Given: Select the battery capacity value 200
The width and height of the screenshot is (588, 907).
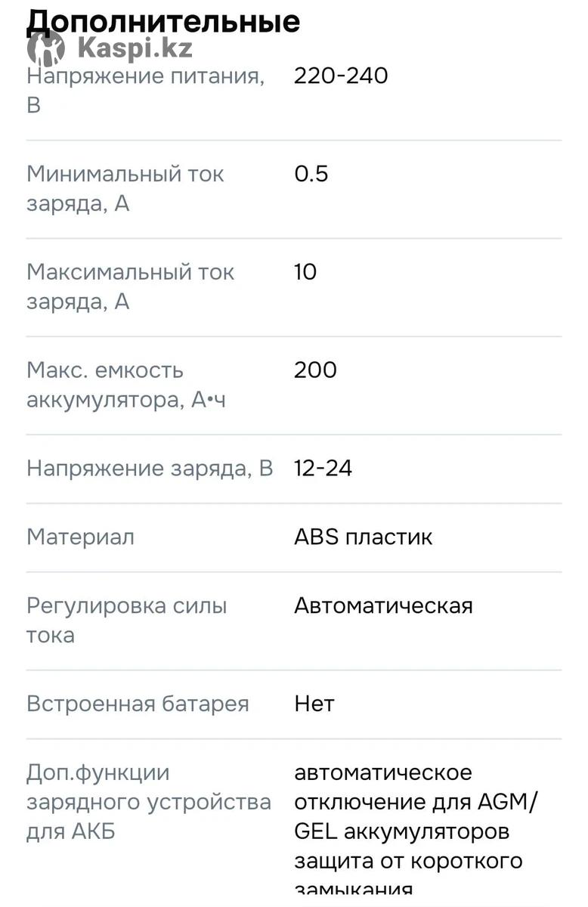Looking at the screenshot, I should point(315,370).
